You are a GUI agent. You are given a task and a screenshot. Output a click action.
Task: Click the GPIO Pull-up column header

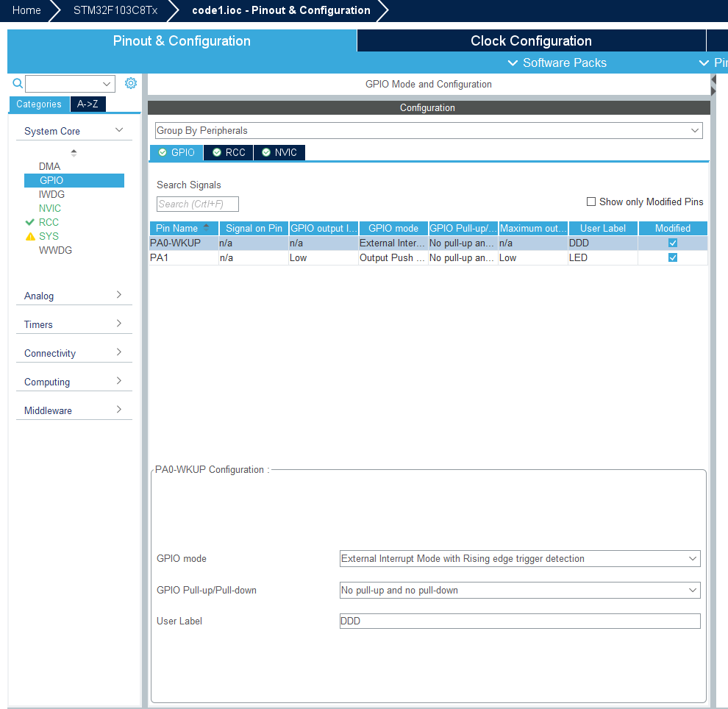click(463, 228)
